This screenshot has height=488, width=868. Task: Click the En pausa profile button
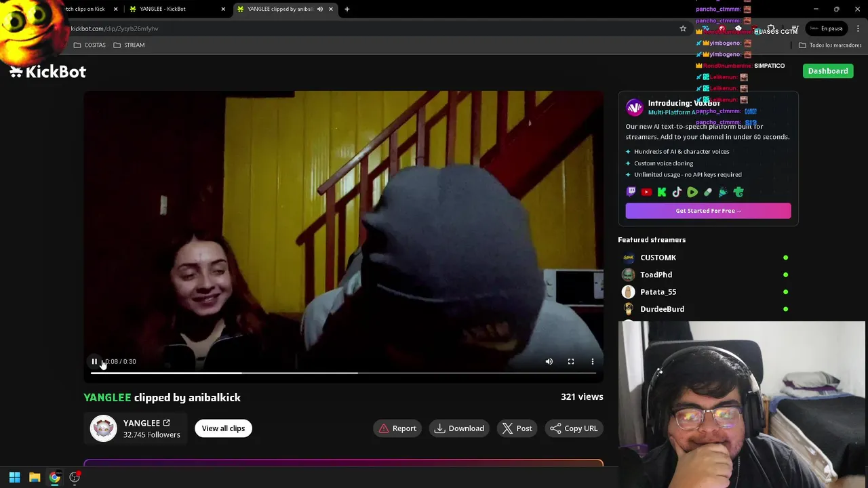point(825,28)
